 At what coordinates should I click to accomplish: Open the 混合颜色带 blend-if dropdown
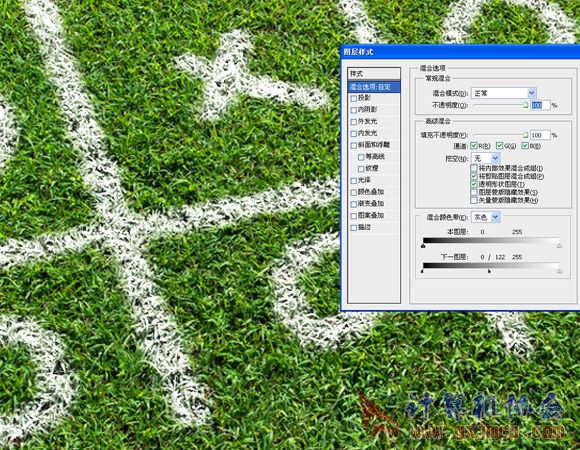pos(486,217)
